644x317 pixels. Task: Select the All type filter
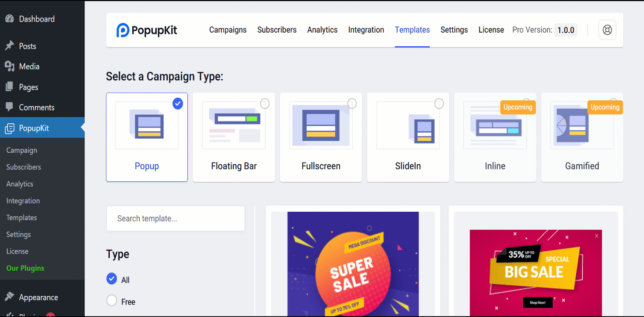(112, 279)
